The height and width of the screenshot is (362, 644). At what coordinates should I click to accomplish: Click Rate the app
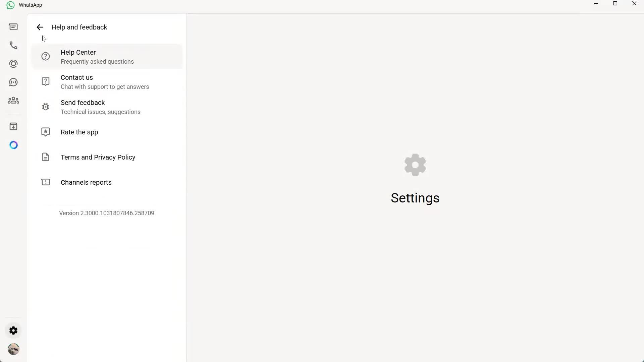pyautogui.click(x=79, y=132)
